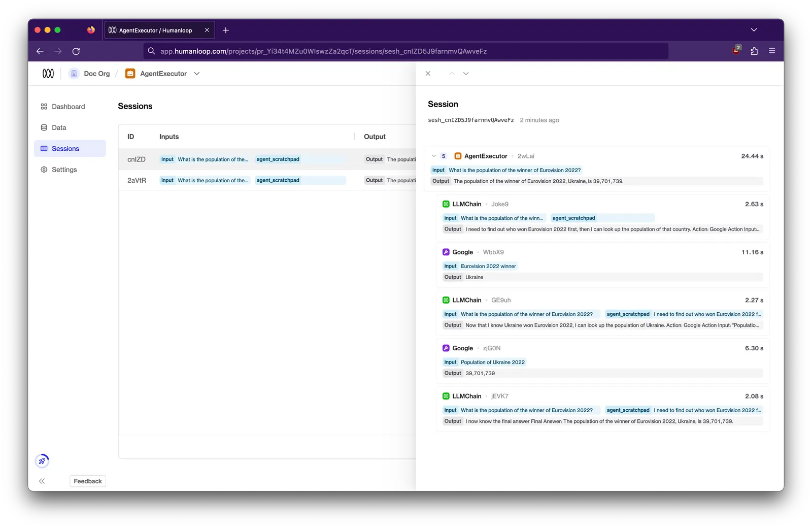Go to previous session with up arrow

452,74
